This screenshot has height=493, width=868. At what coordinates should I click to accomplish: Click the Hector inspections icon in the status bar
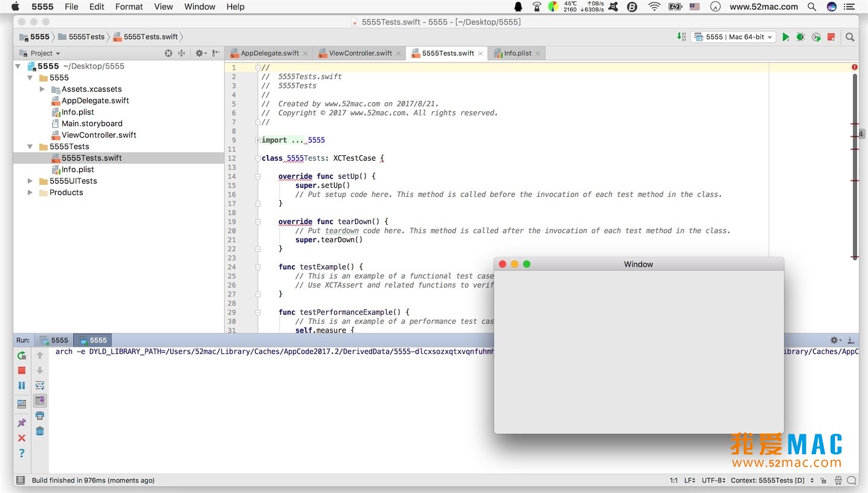838,480
